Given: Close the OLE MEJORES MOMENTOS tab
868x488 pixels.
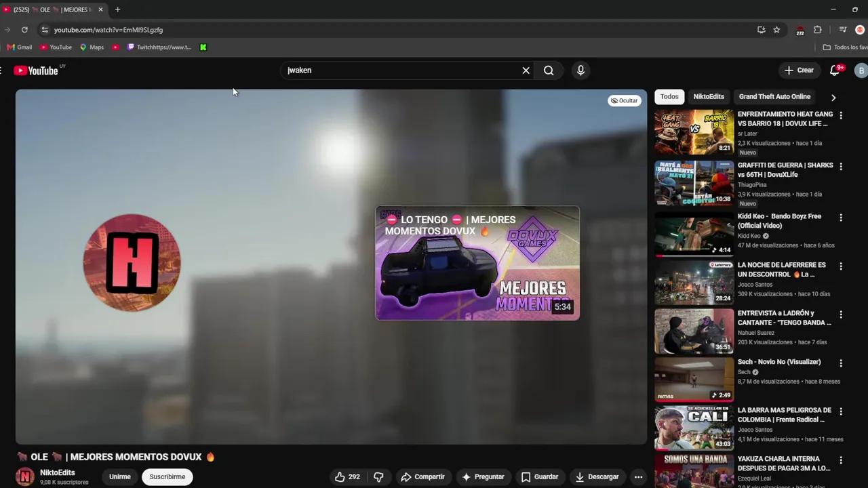Looking at the screenshot, I should tap(101, 9).
